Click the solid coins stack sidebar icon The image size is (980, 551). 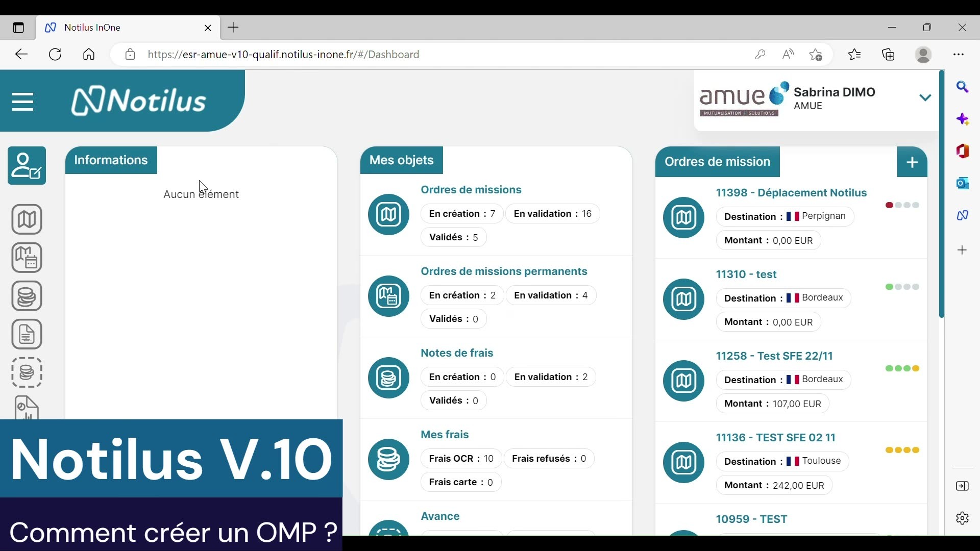tap(27, 296)
